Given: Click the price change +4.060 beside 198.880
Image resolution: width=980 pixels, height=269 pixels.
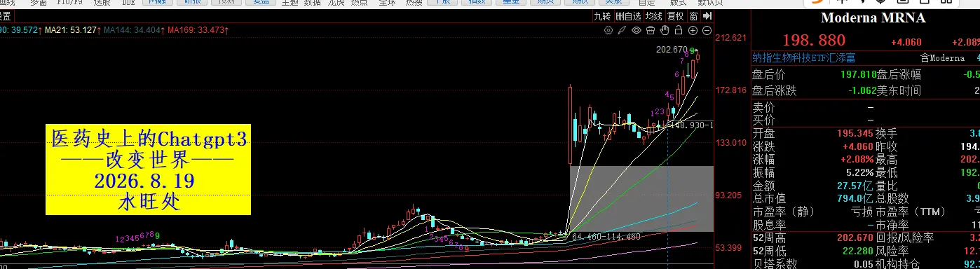Looking at the screenshot, I should [x=906, y=42].
